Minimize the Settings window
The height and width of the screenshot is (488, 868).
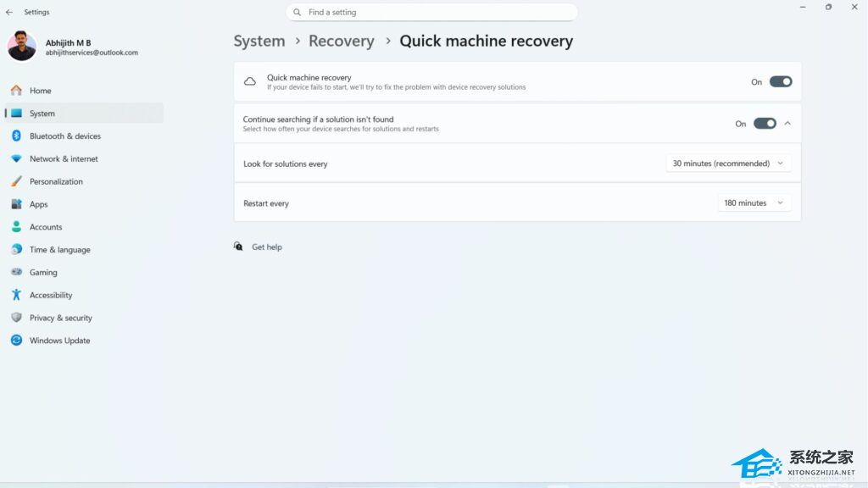point(803,7)
